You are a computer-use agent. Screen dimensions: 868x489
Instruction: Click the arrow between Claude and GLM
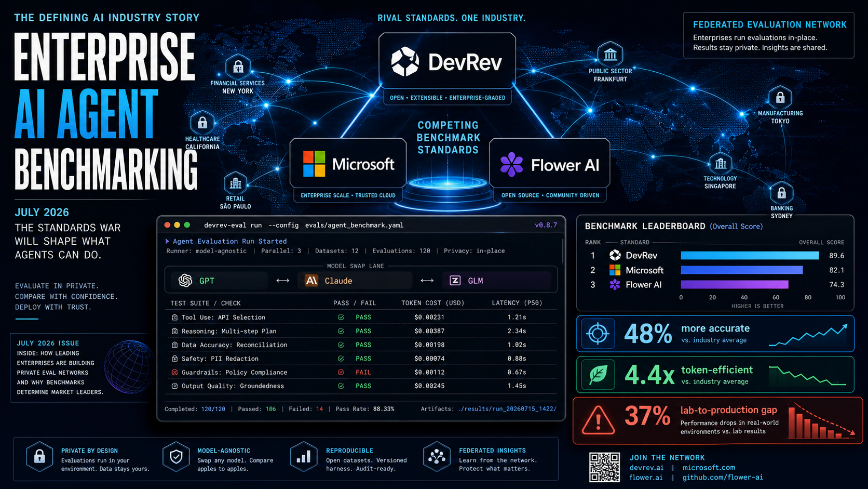click(x=427, y=281)
